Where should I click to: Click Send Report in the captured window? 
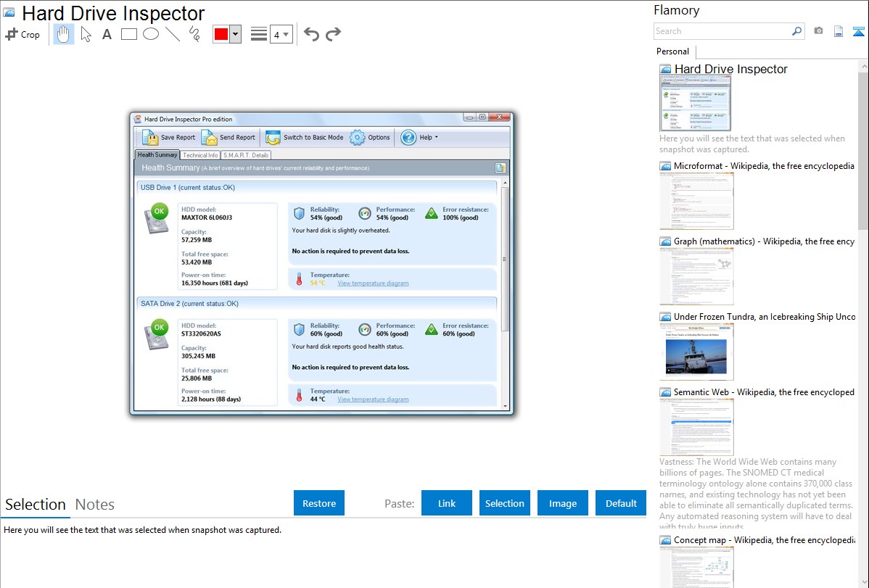coord(228,138)
